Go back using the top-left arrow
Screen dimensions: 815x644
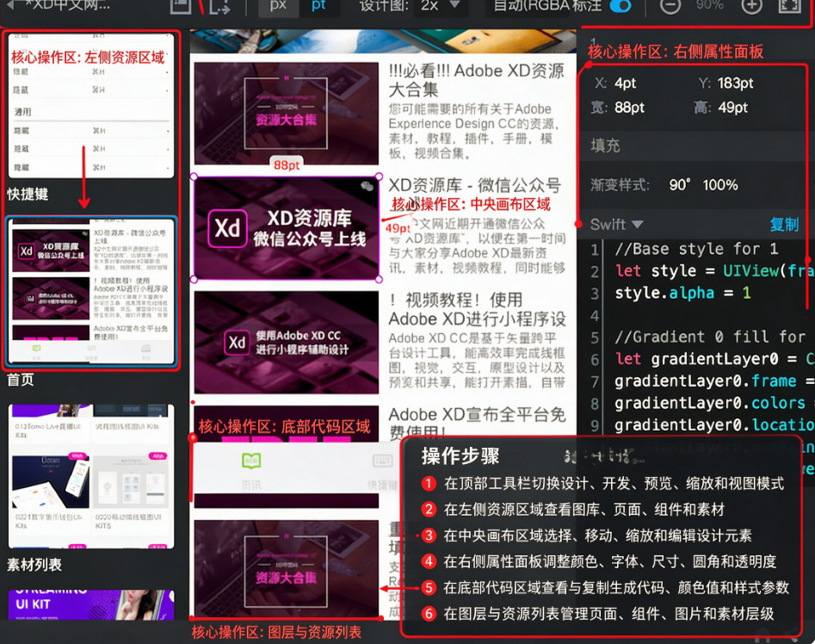click(10, 5)
